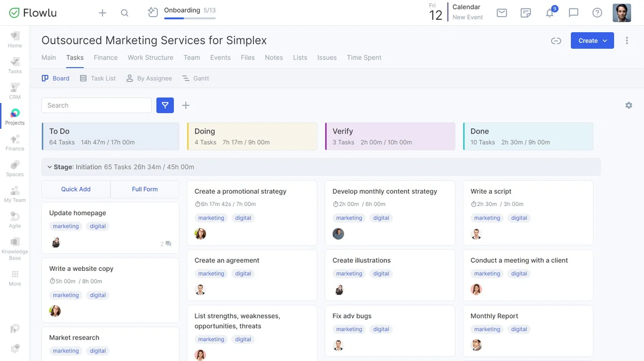Click the Onboarding progress bar
Image resolution: width=644 pixels, height=361 pixels.
point(189,18)
